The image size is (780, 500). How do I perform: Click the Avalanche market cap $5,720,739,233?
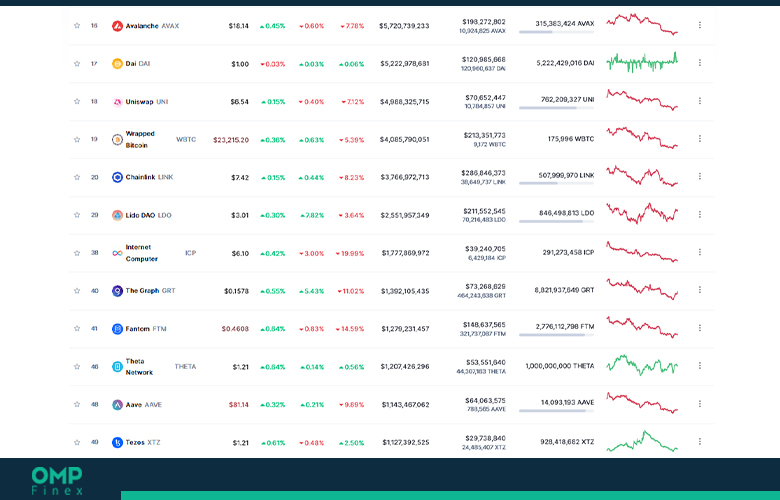tap(404, 26)
